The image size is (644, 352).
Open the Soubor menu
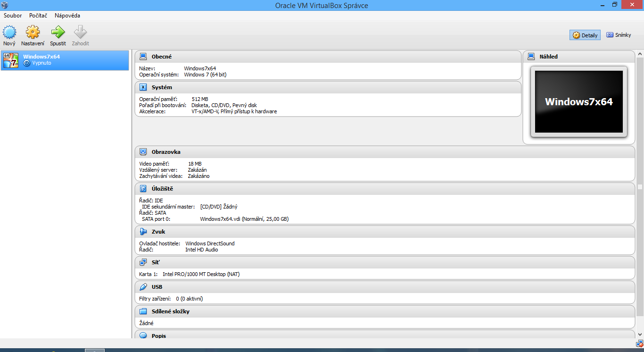click(13, 16)
